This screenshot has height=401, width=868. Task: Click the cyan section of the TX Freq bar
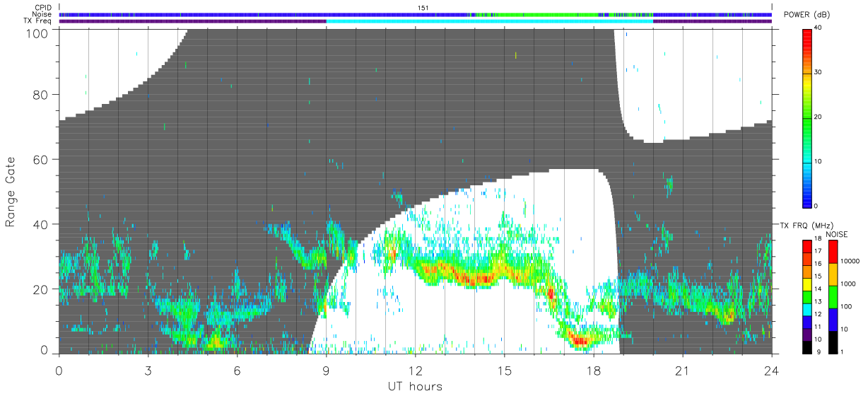(x=489, y=21)
